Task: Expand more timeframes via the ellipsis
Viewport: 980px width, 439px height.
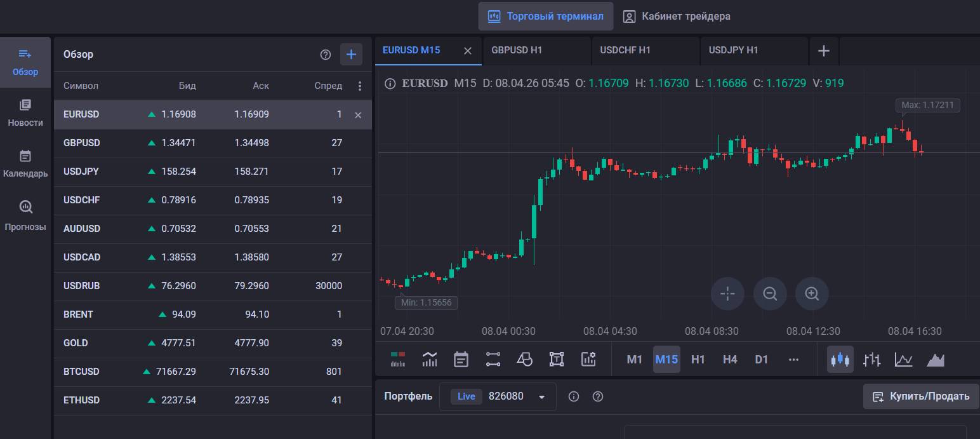Action: coord(793,359)
